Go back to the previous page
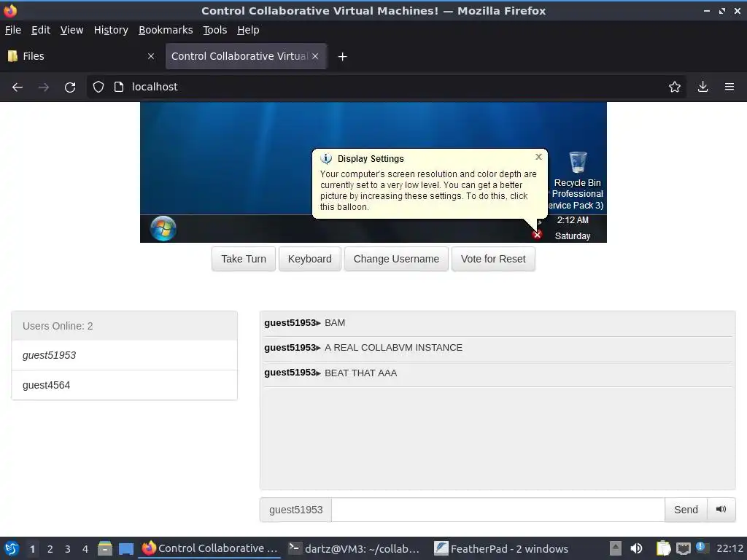The width and height of the screenshot is (747, 560). coord(18,87)
